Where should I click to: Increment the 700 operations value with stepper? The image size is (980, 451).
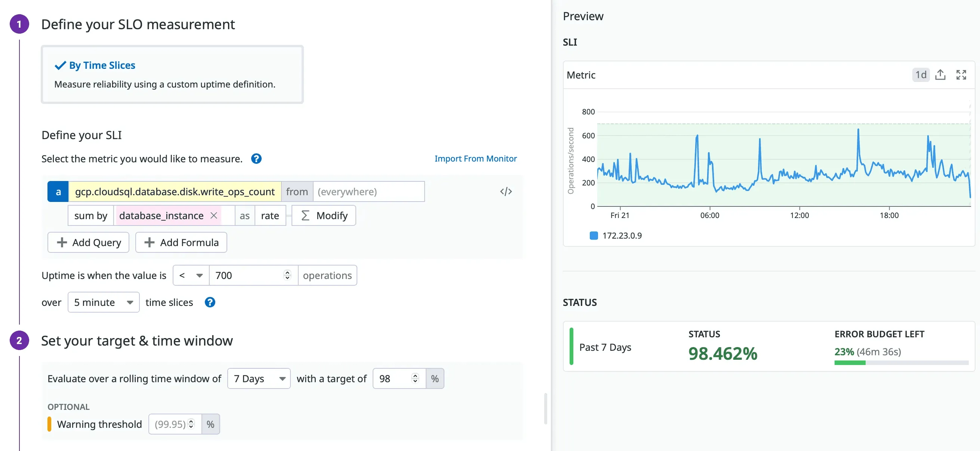point(287,273)
